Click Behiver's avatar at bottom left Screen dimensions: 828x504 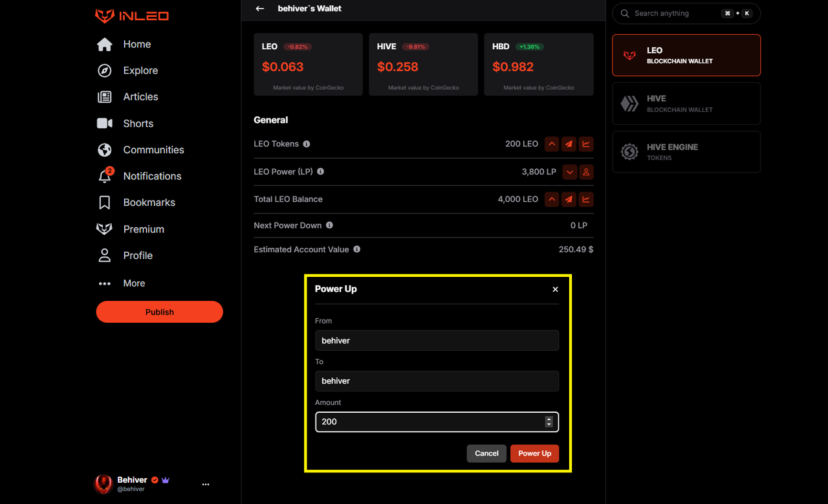click(103, 484)
